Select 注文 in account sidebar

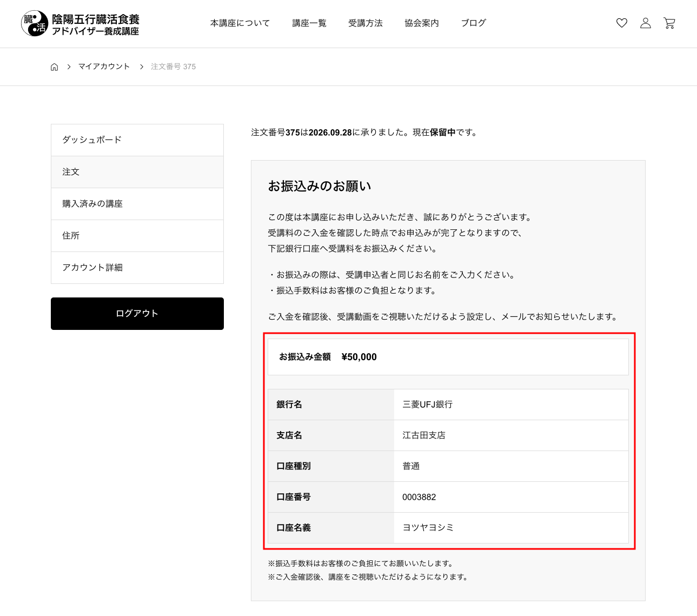(137, 172)
